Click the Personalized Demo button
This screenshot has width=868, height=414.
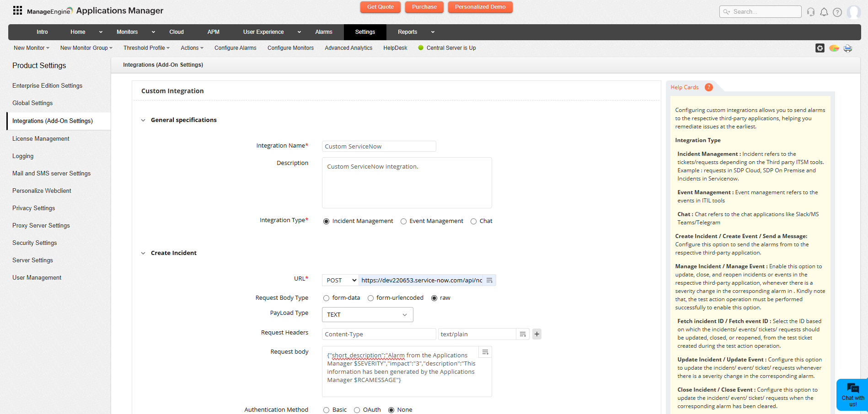480,7
